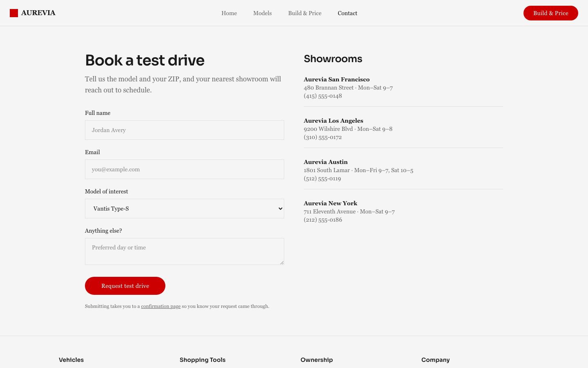Image resolution: width=588 pixels, height=368 pixels.
Task: Click the Shopping Tools footer heading
Action: 203,360
